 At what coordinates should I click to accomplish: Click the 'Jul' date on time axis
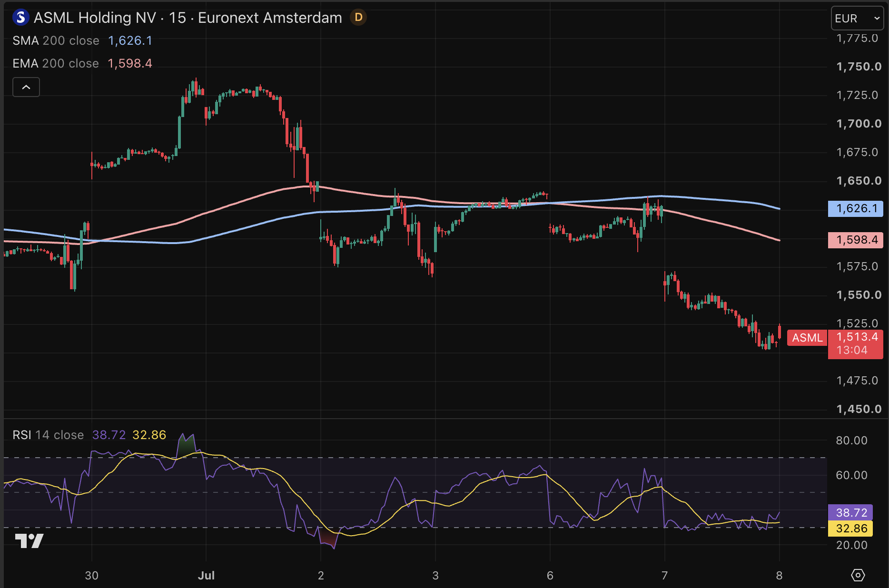click(x=206, y=576)
